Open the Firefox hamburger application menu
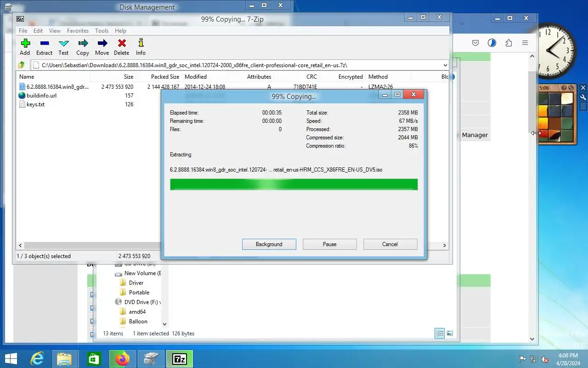The height and width of the screenshot is (368, 588). (x=525, y=43)
